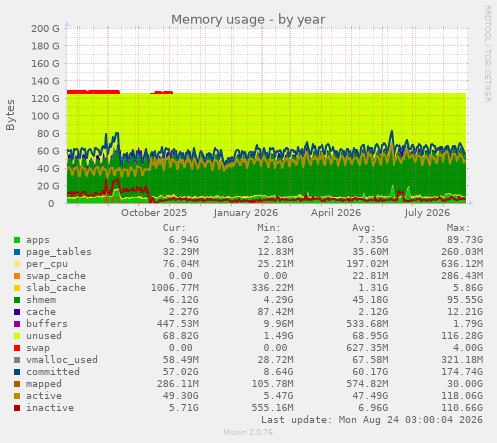Screen dimensions: 497x443
Task: Click the "Min:" column header
Action: (x=269, y=228)
